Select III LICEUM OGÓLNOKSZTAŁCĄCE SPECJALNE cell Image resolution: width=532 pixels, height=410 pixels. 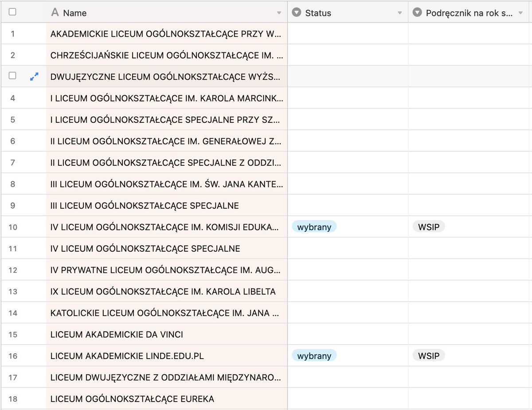[x=167, y=205]
